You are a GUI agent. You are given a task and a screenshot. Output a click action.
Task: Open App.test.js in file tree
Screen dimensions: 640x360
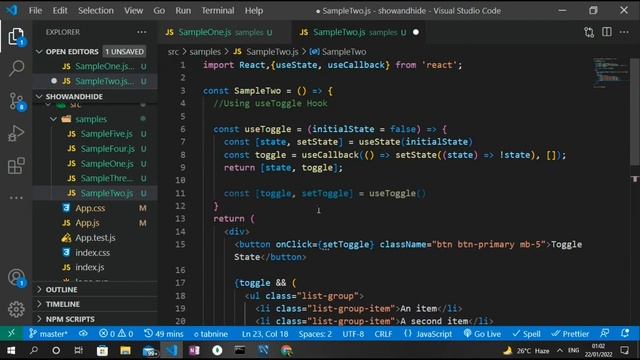pyautogui.click(x=95, y=238)
